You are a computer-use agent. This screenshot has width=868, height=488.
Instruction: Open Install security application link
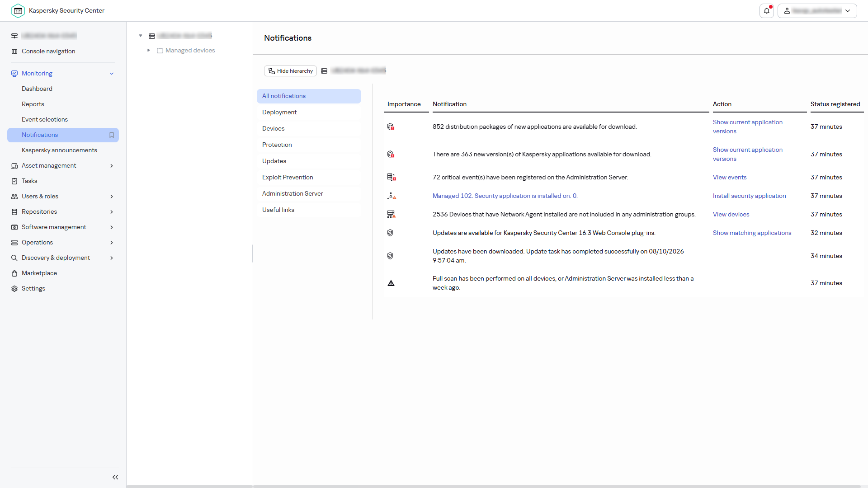[749, 196]
